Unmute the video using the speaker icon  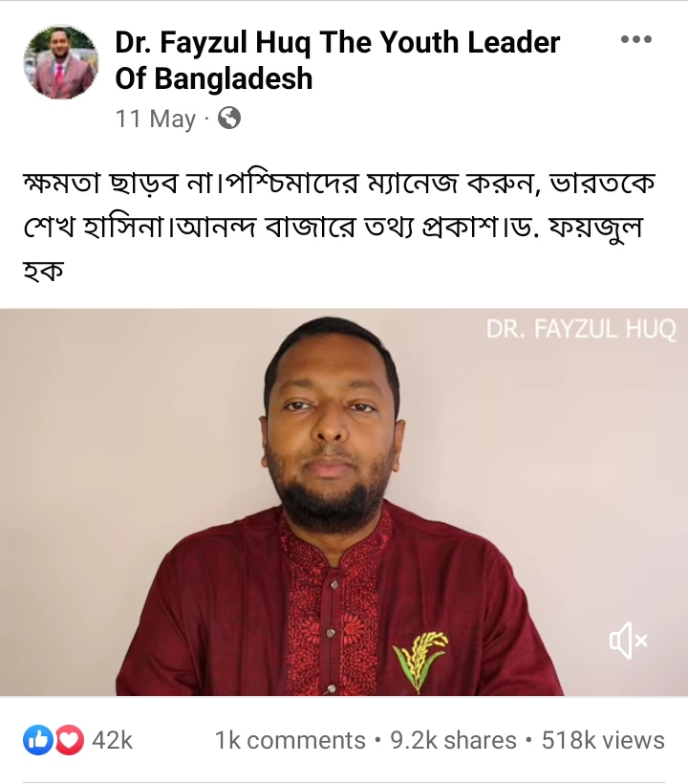coord(628,641)
